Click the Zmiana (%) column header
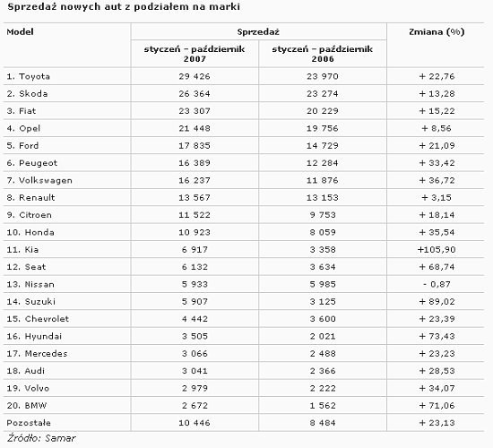Viewport: 493px width, 448px height. [x=437, y=32]
